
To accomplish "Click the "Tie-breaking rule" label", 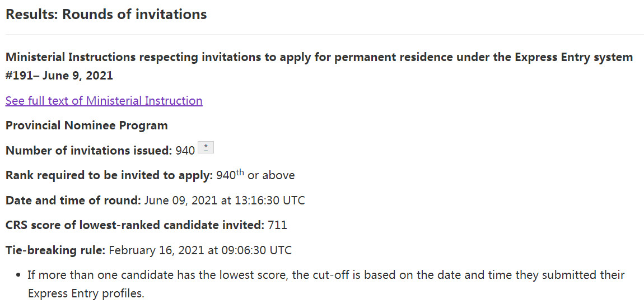I will pos(55,250).
